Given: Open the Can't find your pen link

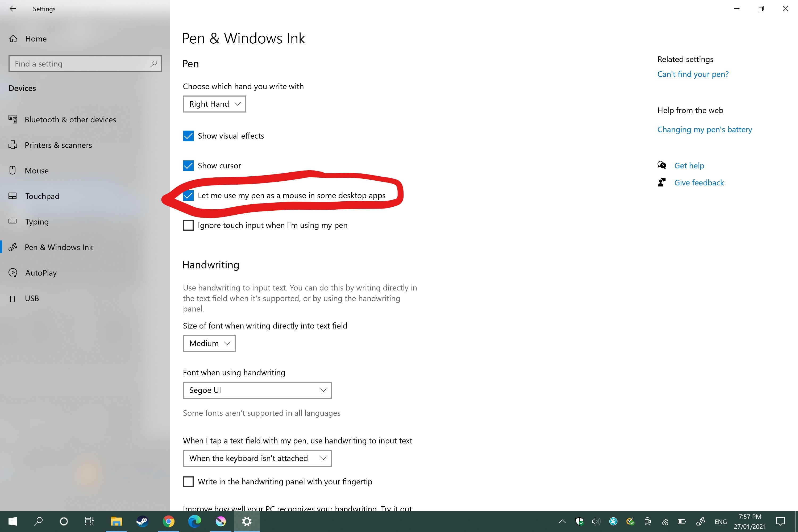Looking at the screenshot, I should 693,74.
